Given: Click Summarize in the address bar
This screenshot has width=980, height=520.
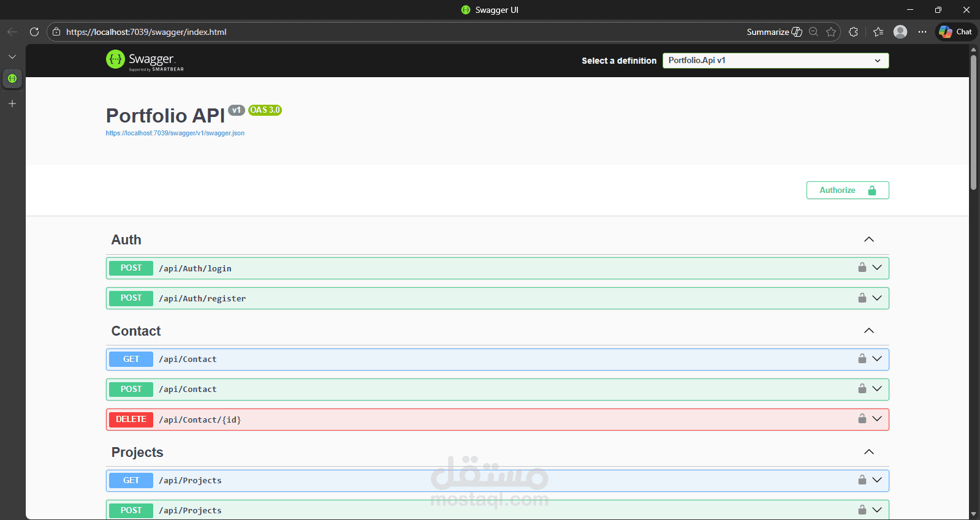Looking at the screenshot, I should [774, 32].
